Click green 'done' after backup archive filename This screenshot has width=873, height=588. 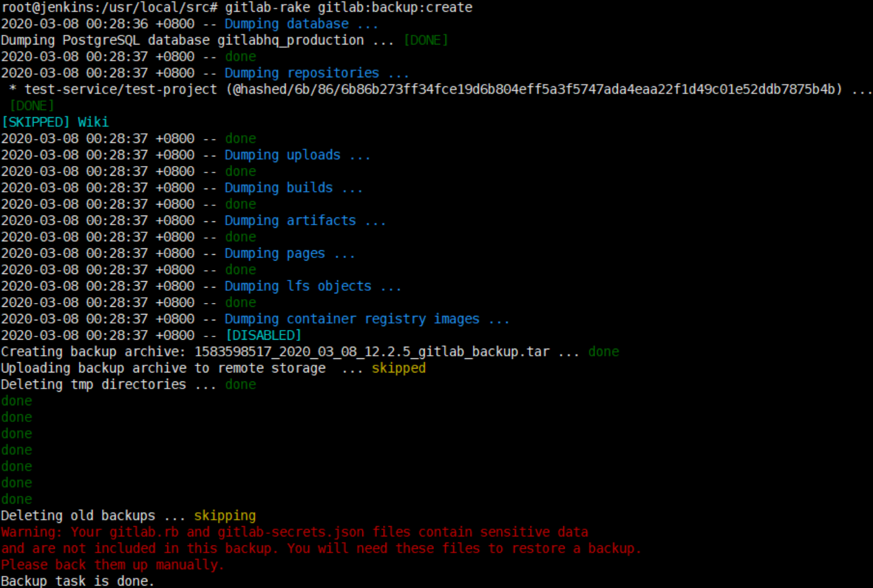click(604, 352)
